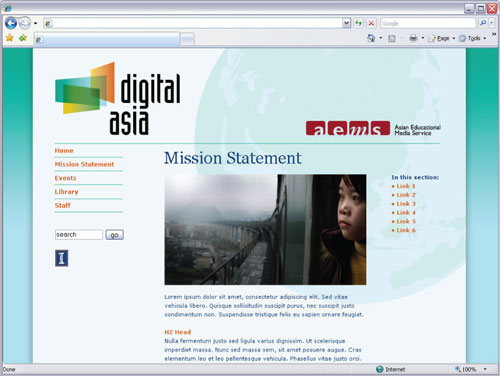500x376 pixels.
Task: Open the recent pages dropdown arrow
Action: click(35, 23)
